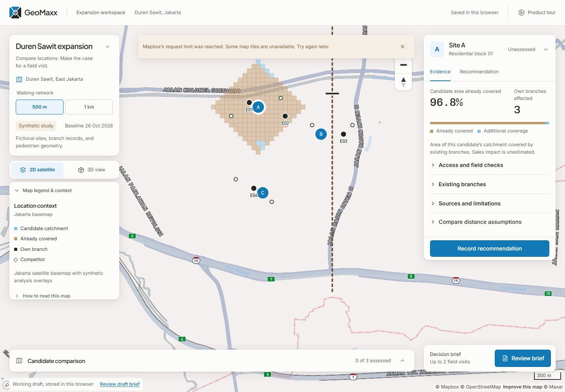Click the map icon beside Duren Sawit, East Jakarta
Image resolution: width=565 pixels, height=392 pixels.
(x=19, y=79)
